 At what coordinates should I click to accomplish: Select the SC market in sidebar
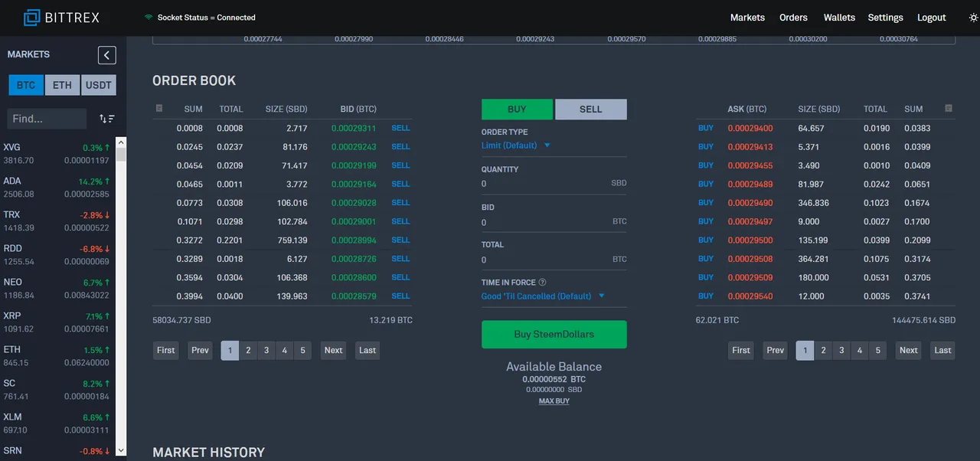click(57, 390)
